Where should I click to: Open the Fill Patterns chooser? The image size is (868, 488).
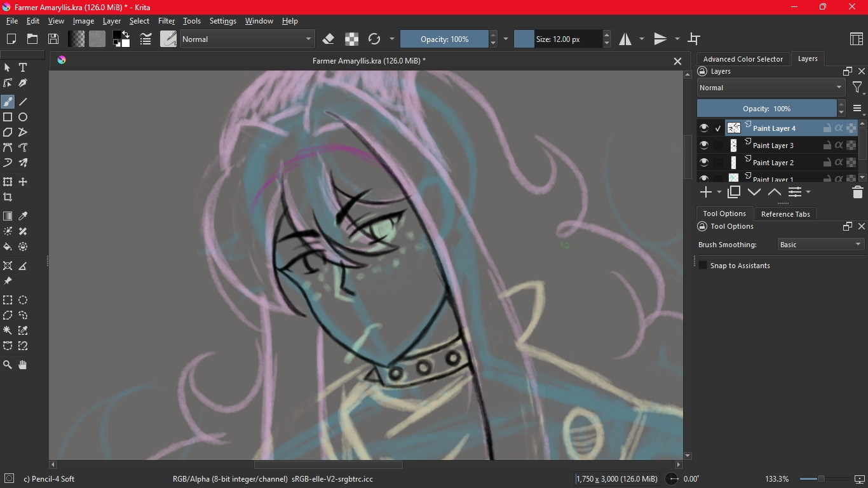97,39
